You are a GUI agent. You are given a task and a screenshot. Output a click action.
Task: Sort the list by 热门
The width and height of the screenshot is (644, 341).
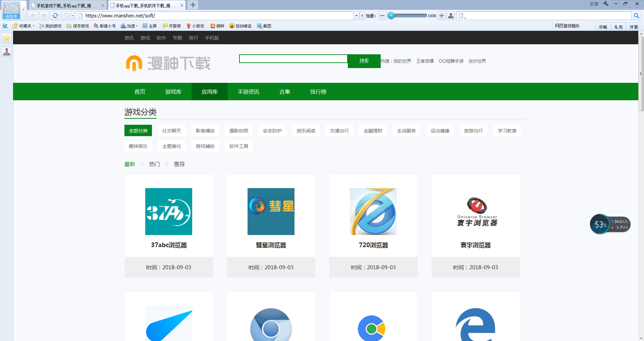[155, 164]
